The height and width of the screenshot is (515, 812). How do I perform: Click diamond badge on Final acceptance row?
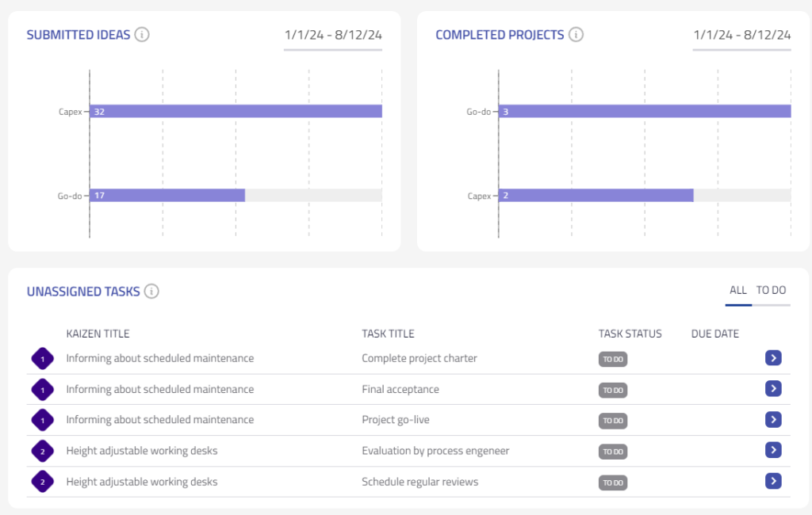pyautogui.click(x=42, y=390)
